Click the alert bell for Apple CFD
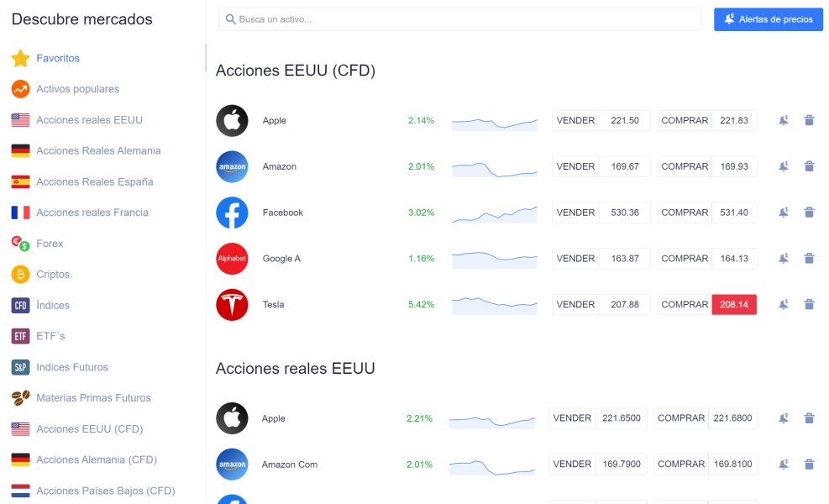 coord(783,120)
